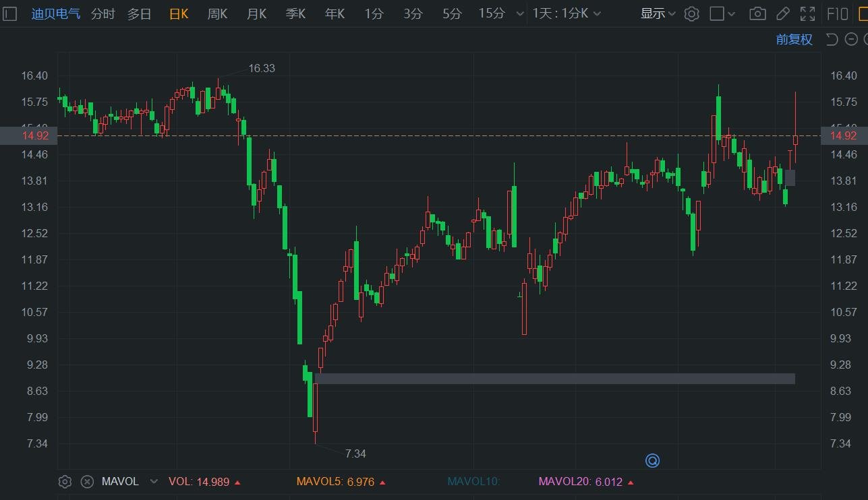This screenshot has width=868, height=500.
Task: Select the 周K weekly tab
Action: click(217, 13)
